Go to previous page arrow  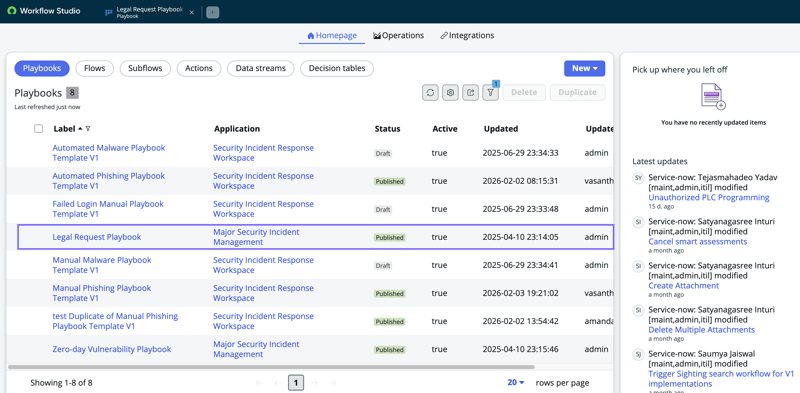(x=278, y=383)
